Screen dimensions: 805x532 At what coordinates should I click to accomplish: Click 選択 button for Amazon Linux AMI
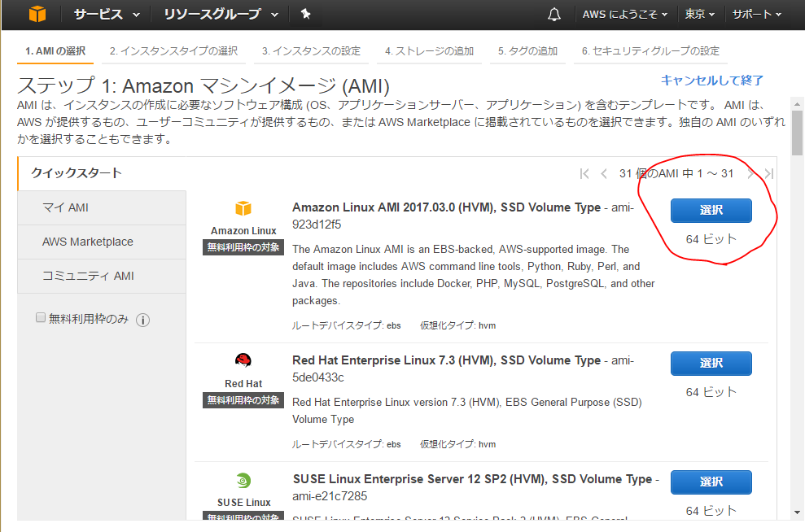[x=711, y=211]
